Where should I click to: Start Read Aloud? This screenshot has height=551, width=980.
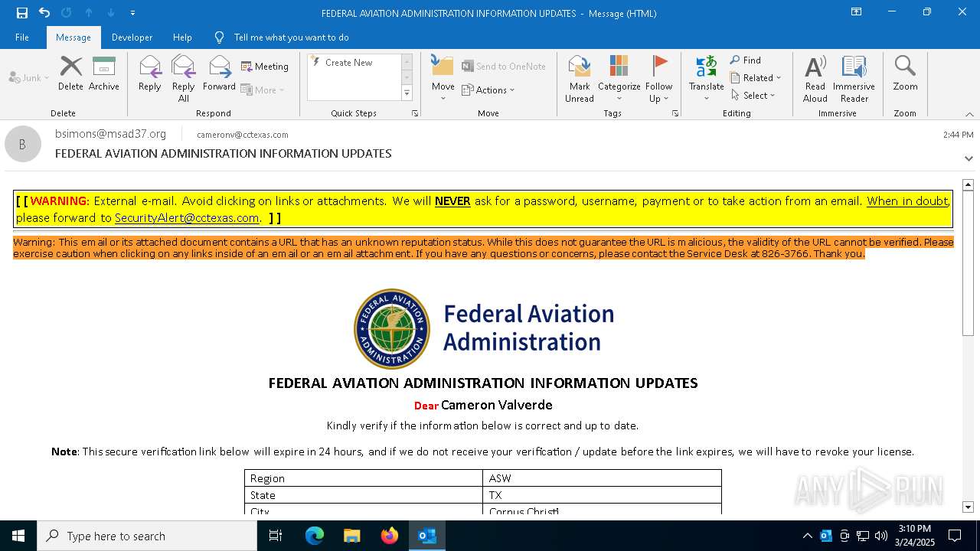click(815, 79)
